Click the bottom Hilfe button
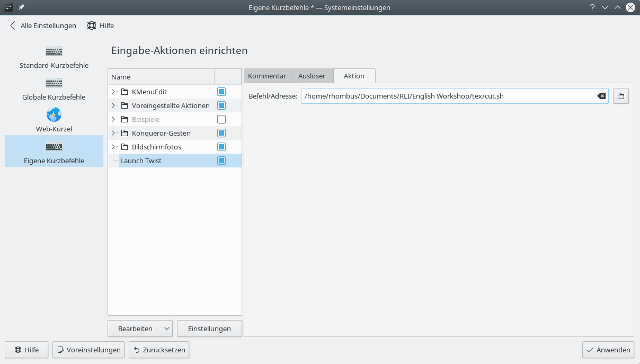The width and height of the screenshot is (640, 364). (x=26, y=350)
